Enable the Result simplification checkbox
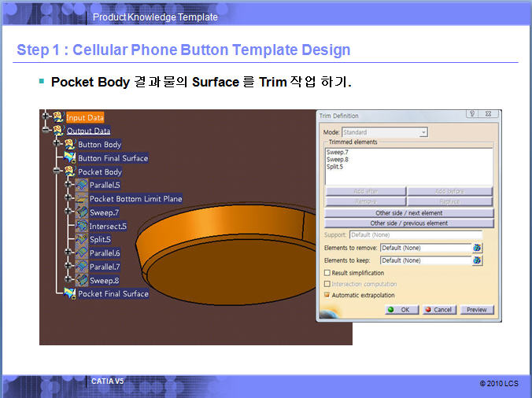This screenshot has height=398, width=532. [327, 273]
